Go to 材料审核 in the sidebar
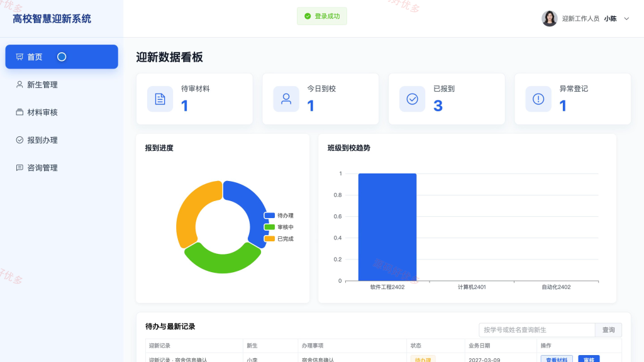 point(62,112)
